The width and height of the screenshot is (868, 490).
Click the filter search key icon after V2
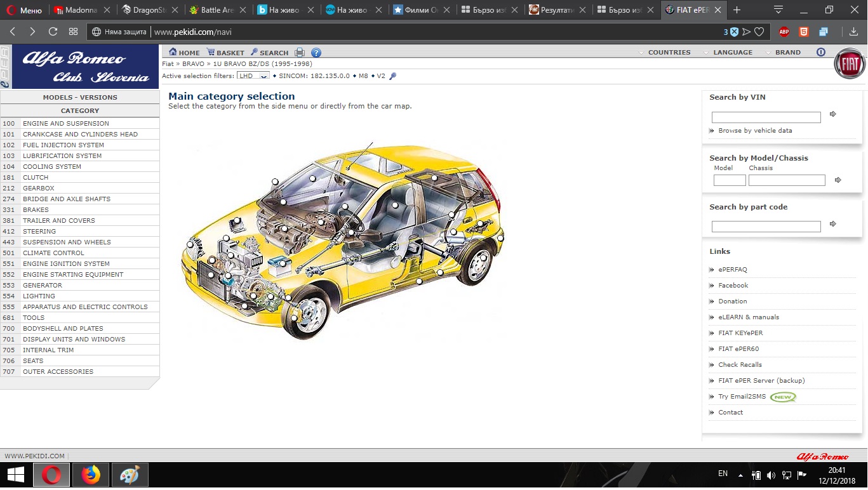[x=392, y=76]
